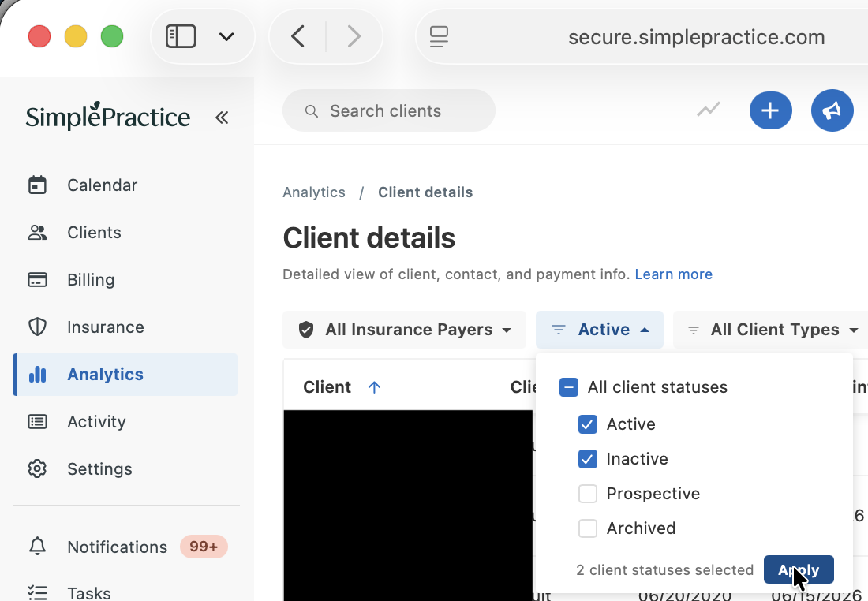
Task: Open the sidebar tab group chevron
Action: click(x=226, y=37)
